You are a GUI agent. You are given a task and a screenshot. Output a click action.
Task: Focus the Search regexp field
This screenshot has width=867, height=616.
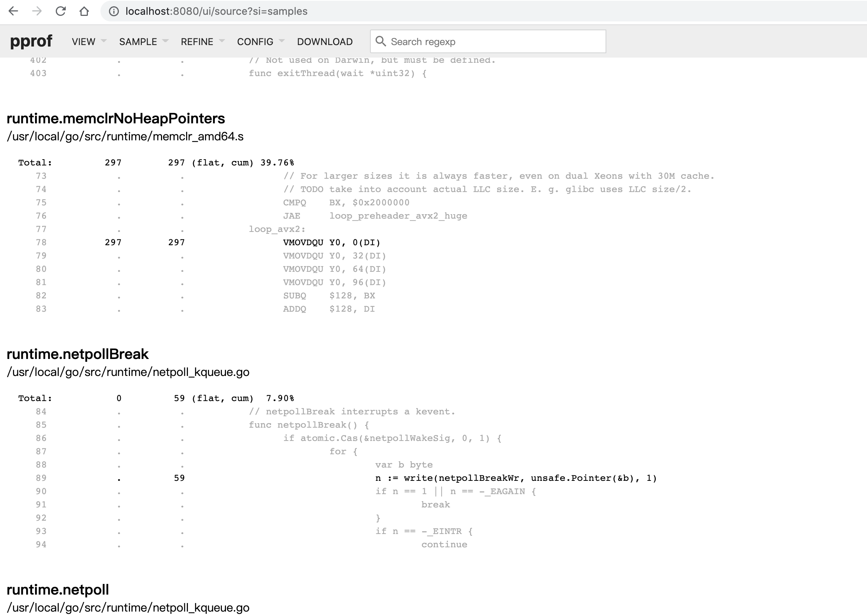pos(493,42)
